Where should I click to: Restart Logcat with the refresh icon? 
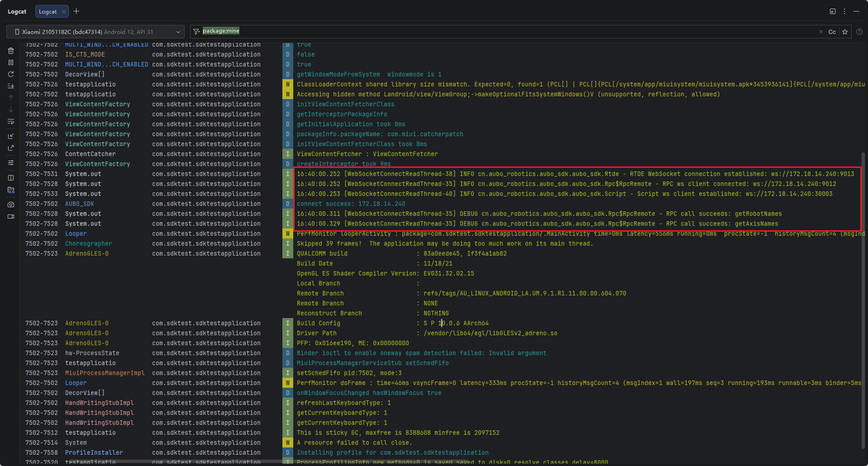(11, 74)
